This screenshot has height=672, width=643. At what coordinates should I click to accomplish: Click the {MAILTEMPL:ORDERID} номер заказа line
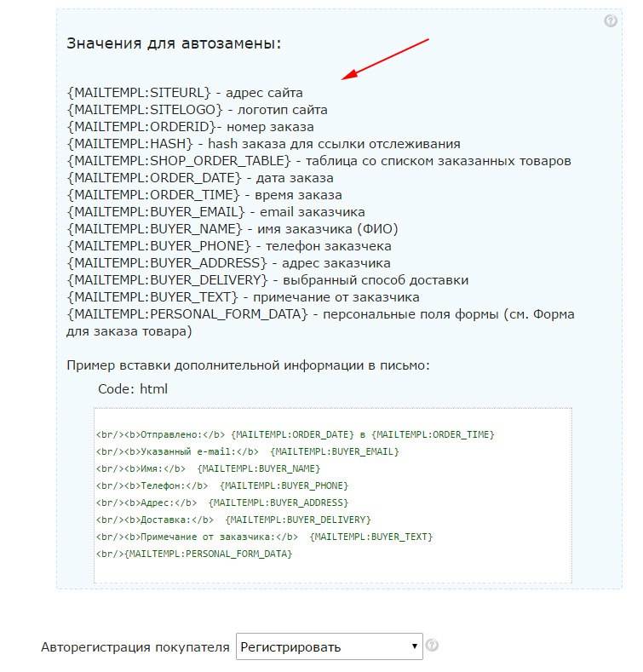[x=190, y=127]
